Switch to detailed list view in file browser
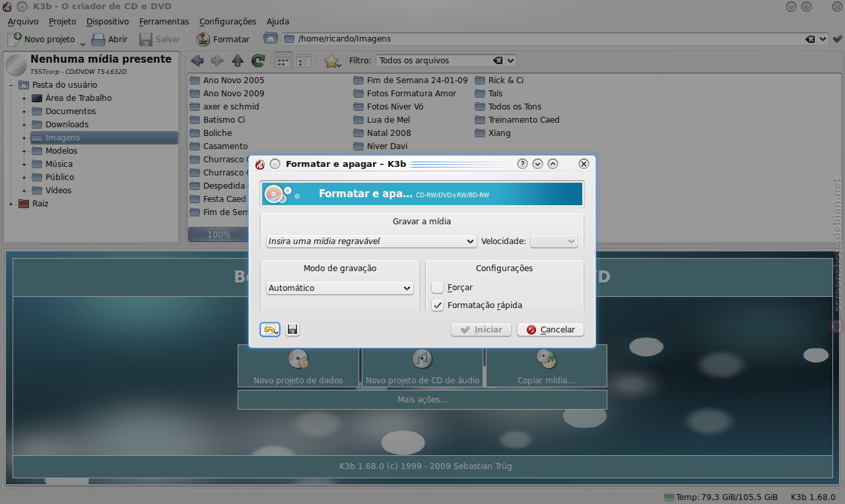This screenshot has height=504, width=845. 304,61
